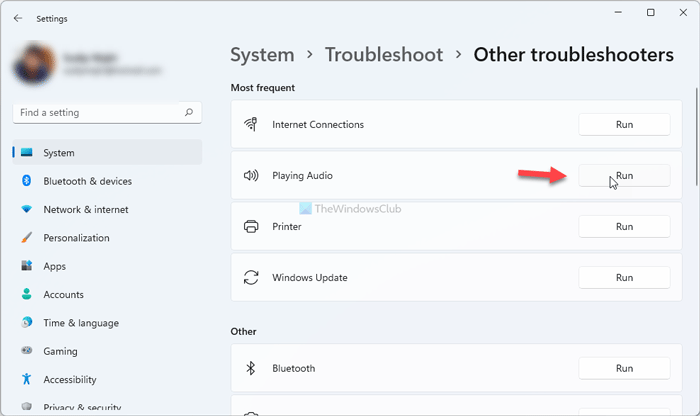Run the Printer troubleshooter
The width and height of the screenshot is (700, 416).
[x=624, y=227]
